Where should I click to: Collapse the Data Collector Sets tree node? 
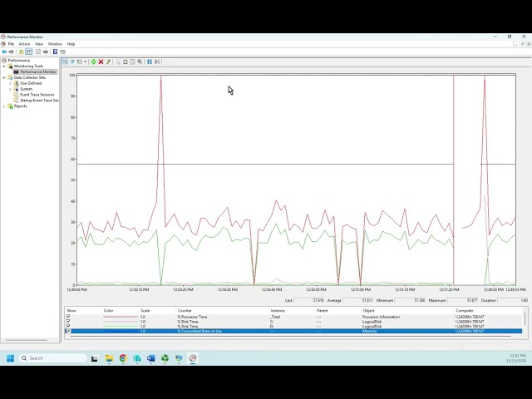click(4, 77)
